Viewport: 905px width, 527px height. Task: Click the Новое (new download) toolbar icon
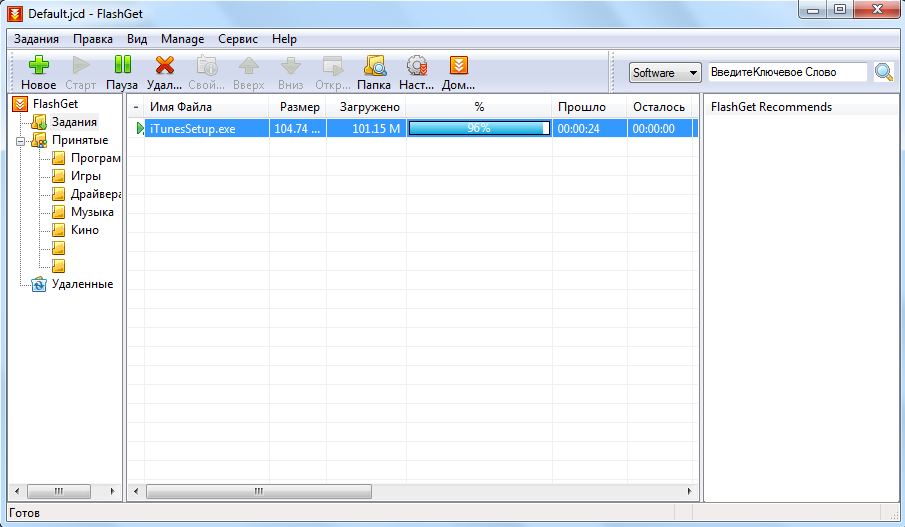point(39,65)
